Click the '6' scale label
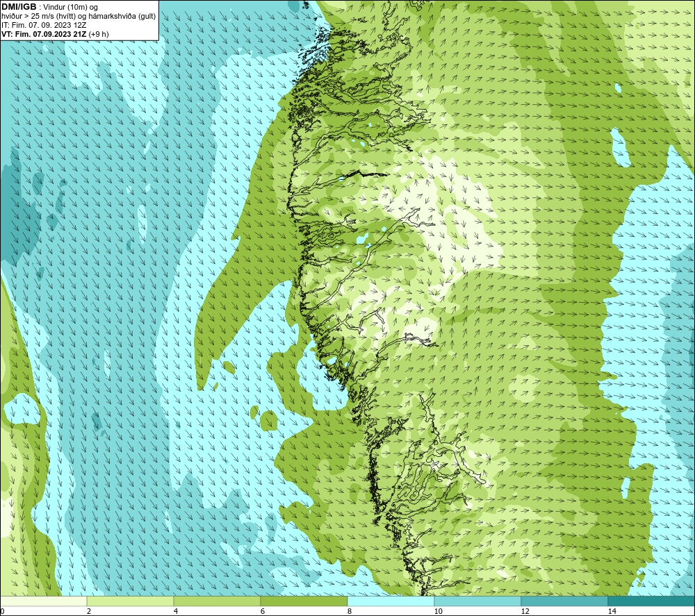The height and width of the screenshot is (616, 695). tap(263, 612)
